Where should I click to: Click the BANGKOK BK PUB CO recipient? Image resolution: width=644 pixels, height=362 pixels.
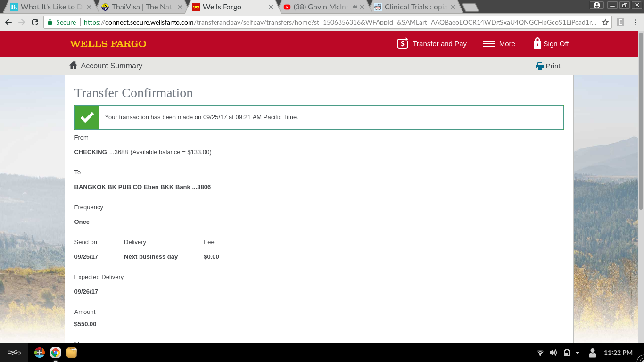pyautogui.click(x=142, y=187)
